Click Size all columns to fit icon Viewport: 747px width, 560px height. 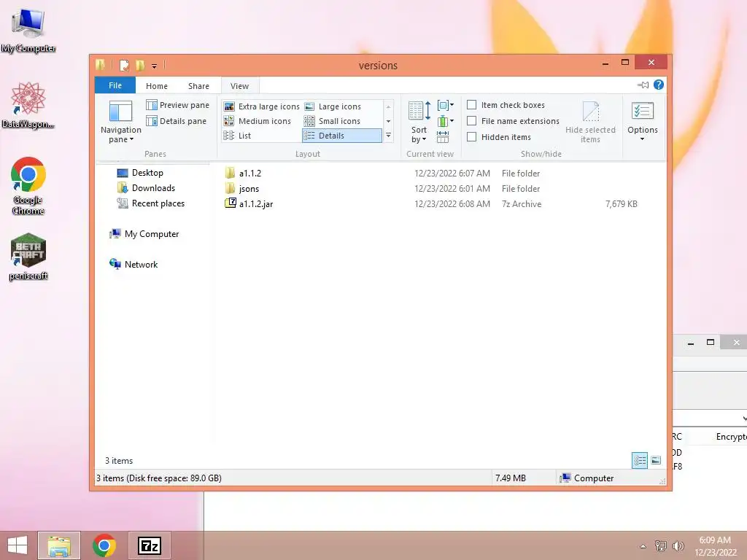[443, 137]
